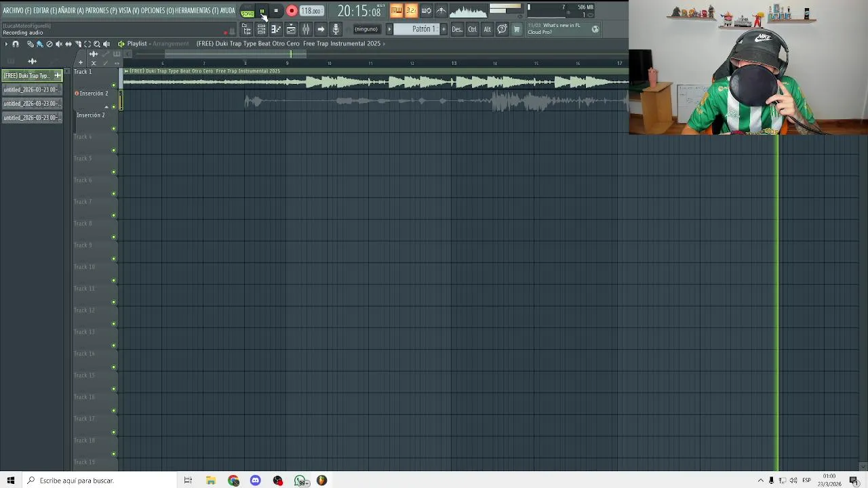Viewport: 868px width, 488px height.
Task: Toggle the magnet snap icon
Action: [x=16, y=44]
